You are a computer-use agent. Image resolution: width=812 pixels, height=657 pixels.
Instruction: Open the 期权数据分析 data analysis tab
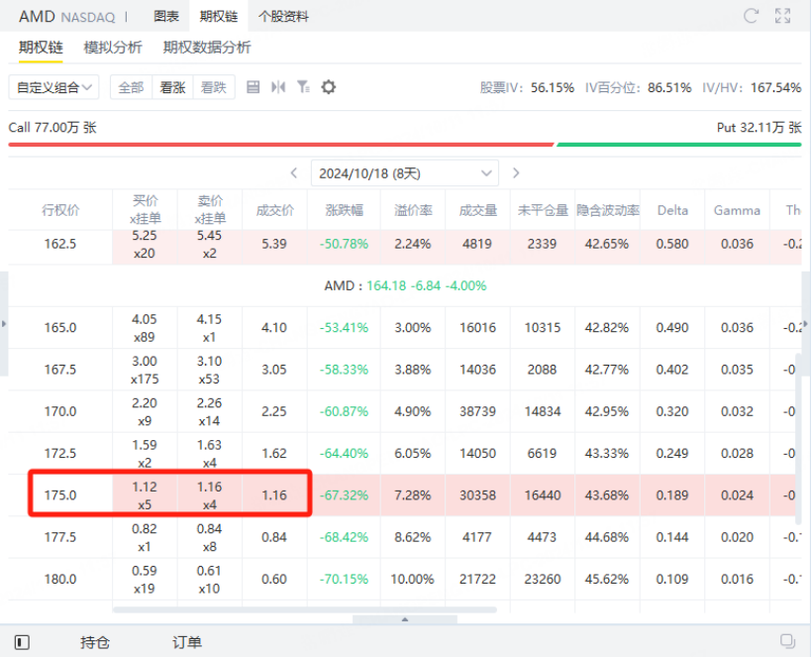click(207, 48)
